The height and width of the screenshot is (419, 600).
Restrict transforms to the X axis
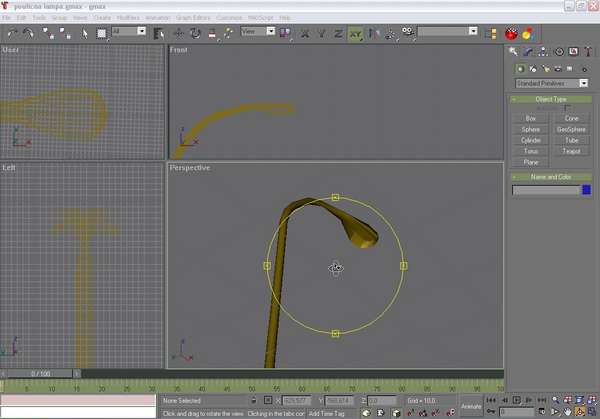pyautogui.click(x=305, y=34)
